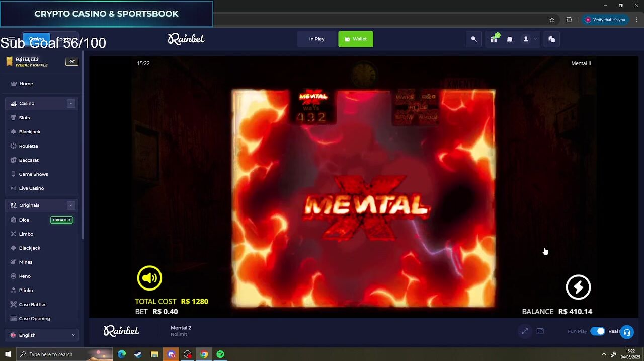
Task: Click the Rainbet logo below the game
Action: tap(121, 331)
